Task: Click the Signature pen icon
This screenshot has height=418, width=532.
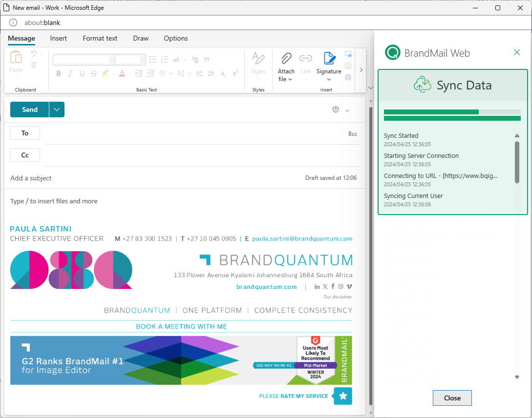Action: click(329, 58)
